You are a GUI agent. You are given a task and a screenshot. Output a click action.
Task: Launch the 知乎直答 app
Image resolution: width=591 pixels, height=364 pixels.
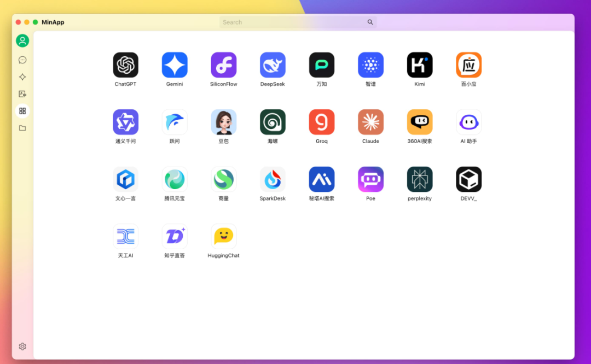click(x=175, y=237)
